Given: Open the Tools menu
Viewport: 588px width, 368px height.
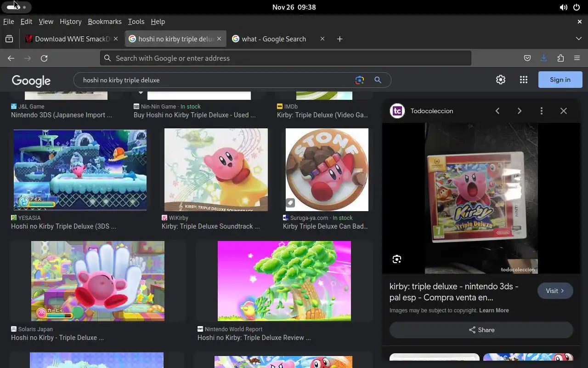Looking at the screenshot, I should 136,22.
